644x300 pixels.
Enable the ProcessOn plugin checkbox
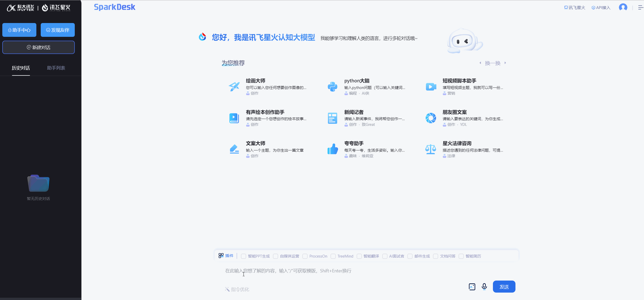coord(305,256)
